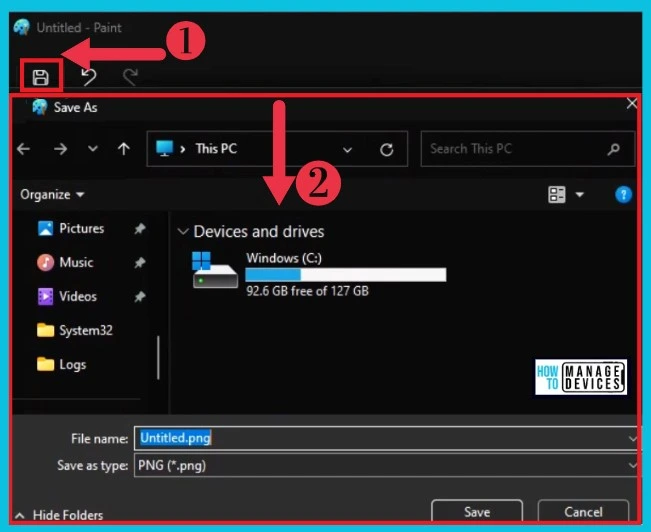
Task: Click the File name field with Untitled.png
Action: click(384, 438)
